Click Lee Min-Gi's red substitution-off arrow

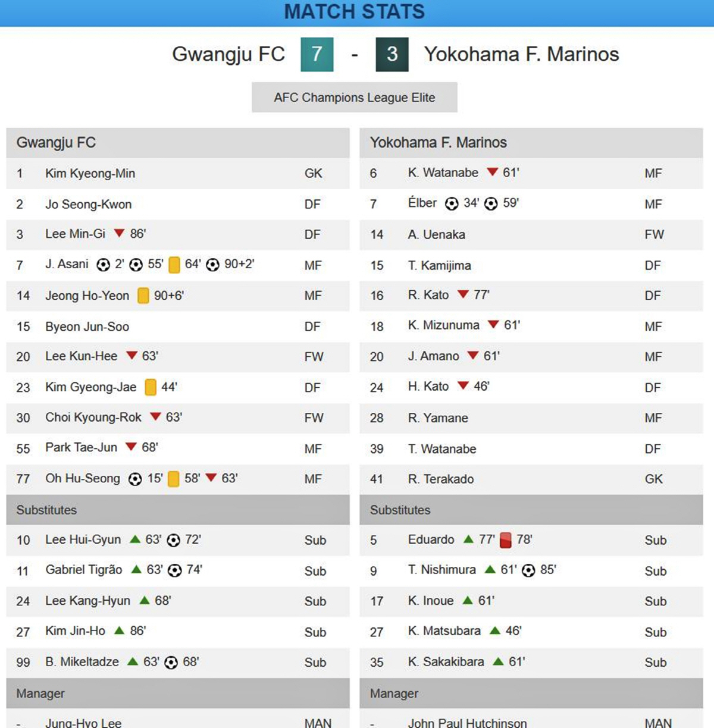(x=119, y=233)
